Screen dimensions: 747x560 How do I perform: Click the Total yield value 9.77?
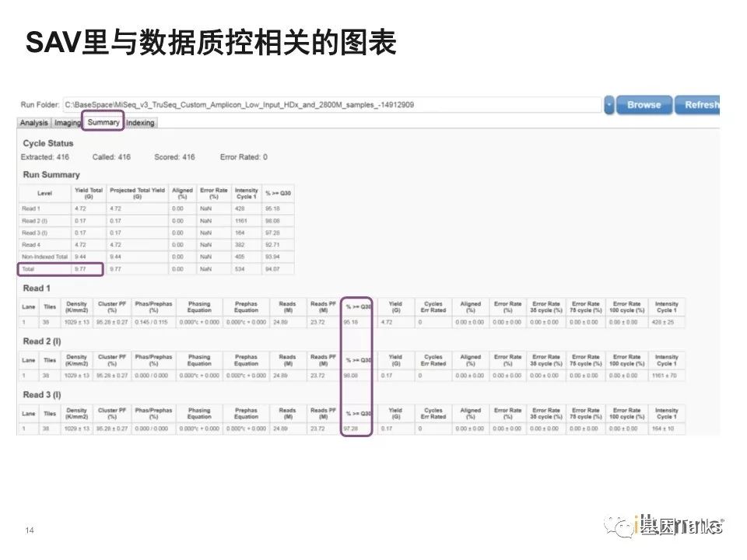(x=79, y=269)
